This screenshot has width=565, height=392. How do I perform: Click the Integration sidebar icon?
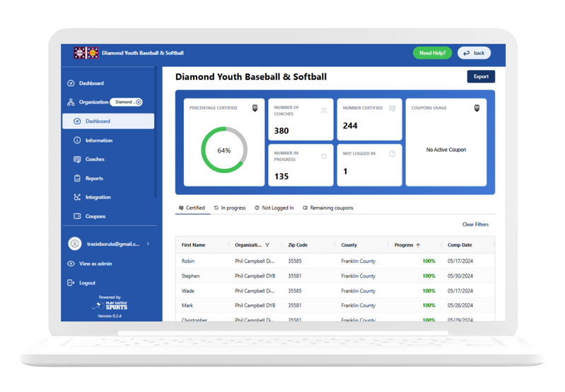click(77, 198)
